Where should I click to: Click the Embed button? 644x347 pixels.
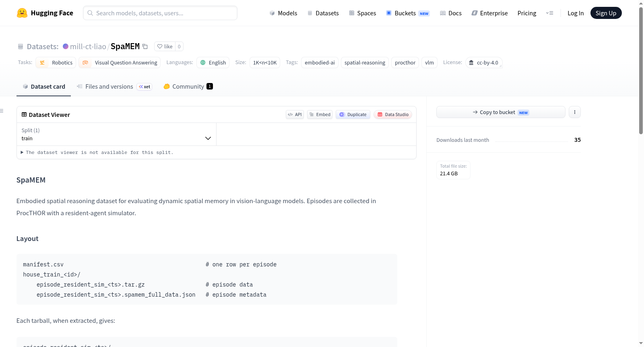click(x=320, y=114)
